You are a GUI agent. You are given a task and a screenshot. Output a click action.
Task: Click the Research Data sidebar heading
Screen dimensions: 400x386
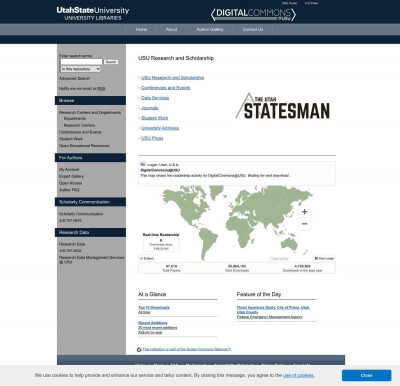(90, 232)
